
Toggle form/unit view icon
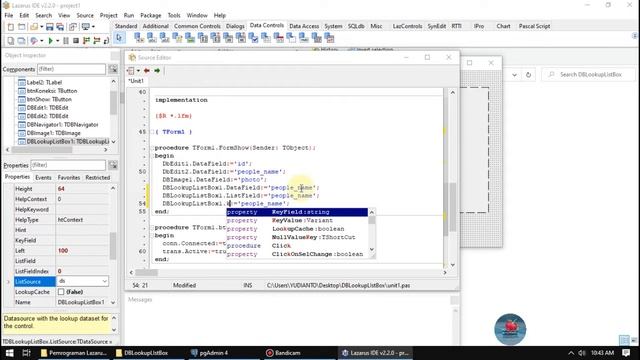pos(73,27)
